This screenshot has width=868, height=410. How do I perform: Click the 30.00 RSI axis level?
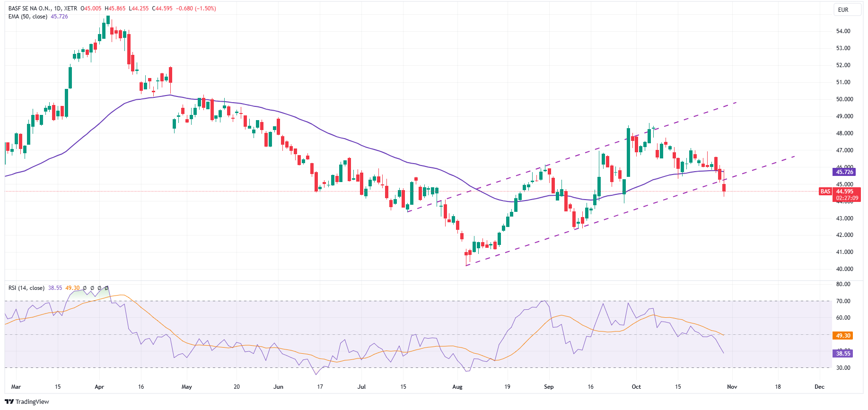(x=843, y=368)
